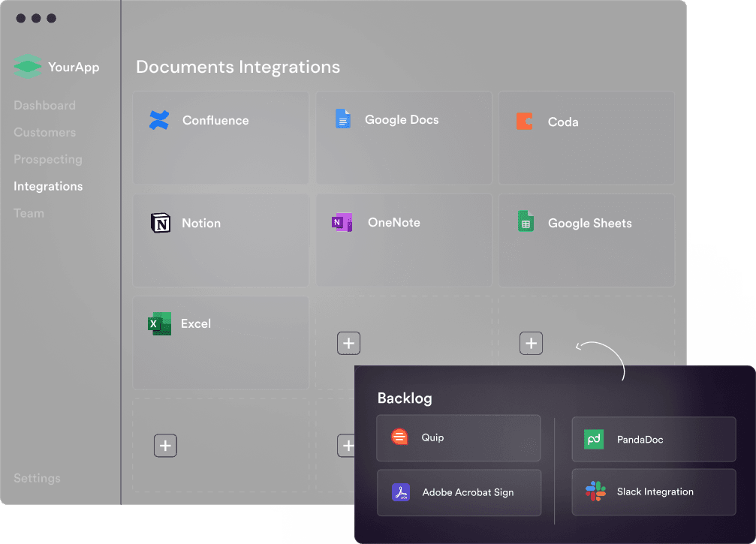
Task: Click the Confluence logo icon
Action: [159, 120]
